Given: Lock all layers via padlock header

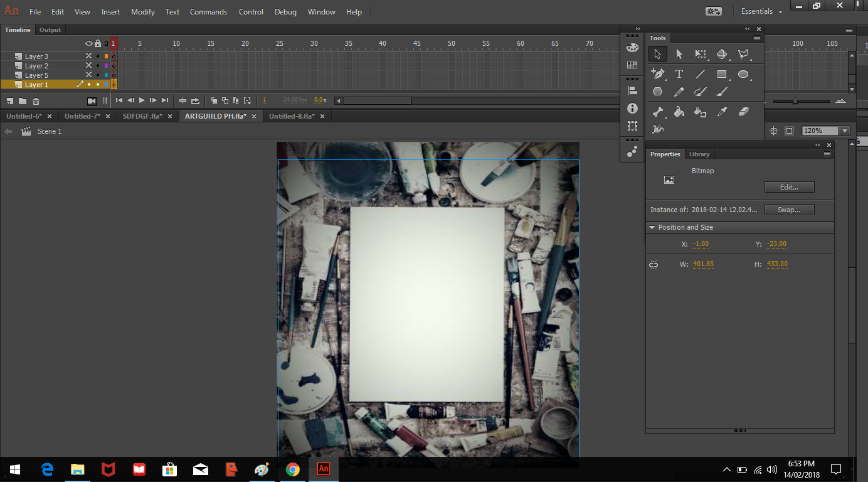Looking at the screenshot, I should 97,43.
